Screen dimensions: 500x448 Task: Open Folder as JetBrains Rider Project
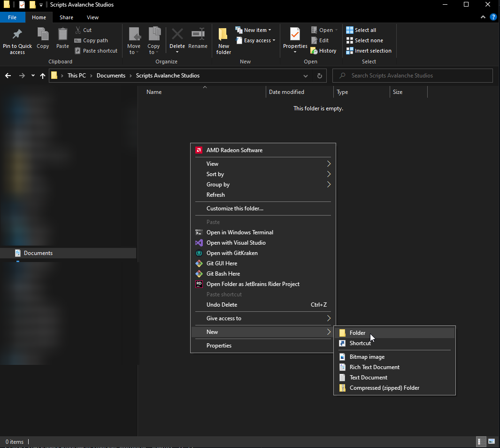coord(253,284)
